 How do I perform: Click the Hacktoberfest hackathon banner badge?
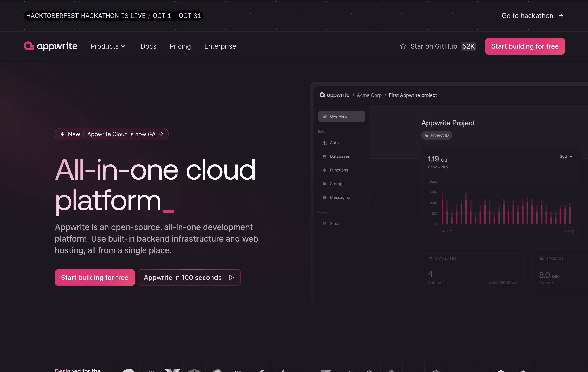[114, 16]
